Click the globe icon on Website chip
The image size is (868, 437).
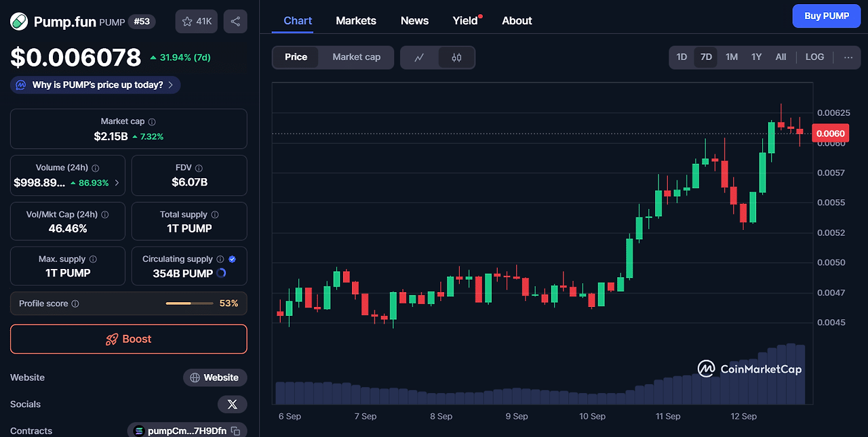tap(195, 377)
